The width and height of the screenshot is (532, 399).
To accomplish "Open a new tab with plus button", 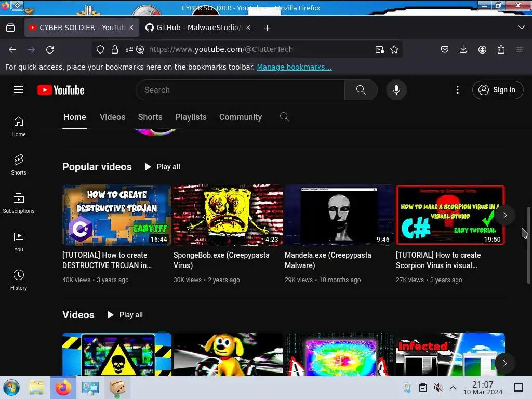I will [268, 28].
